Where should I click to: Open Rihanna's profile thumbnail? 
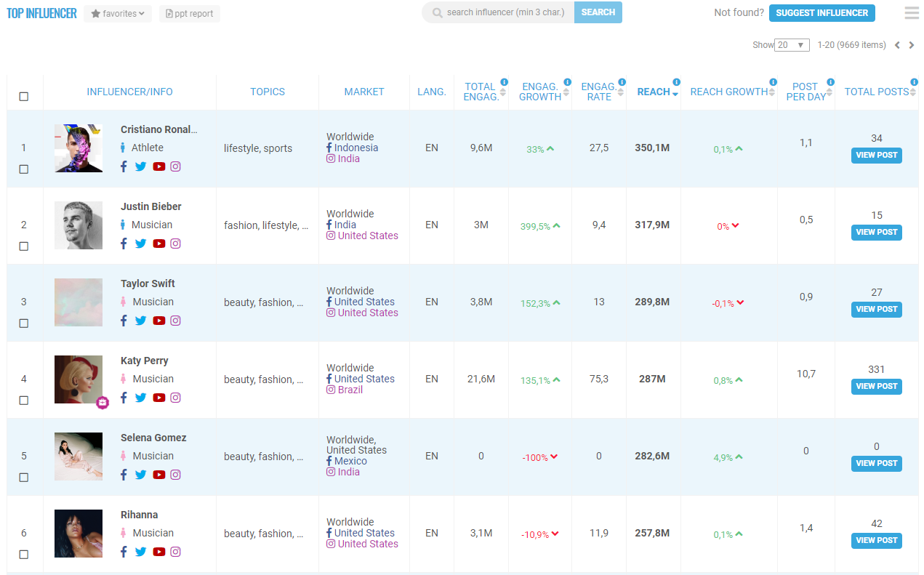click(x=79, y=534)
